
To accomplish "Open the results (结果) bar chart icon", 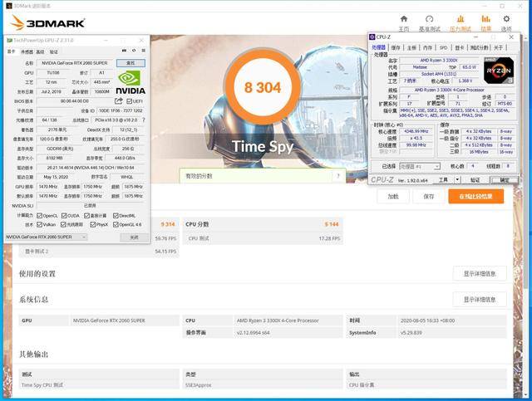I will [x=486, y=20].
